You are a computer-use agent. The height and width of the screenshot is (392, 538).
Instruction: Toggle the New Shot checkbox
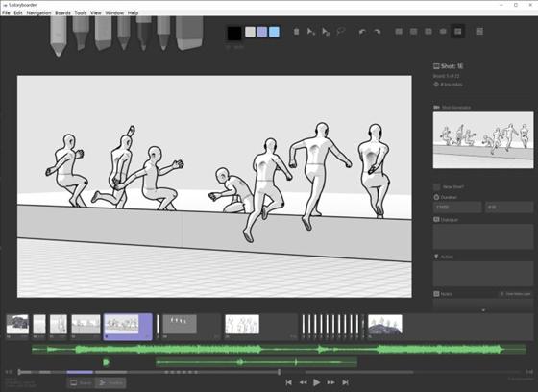pyautogui.click(x=436, y=187)
